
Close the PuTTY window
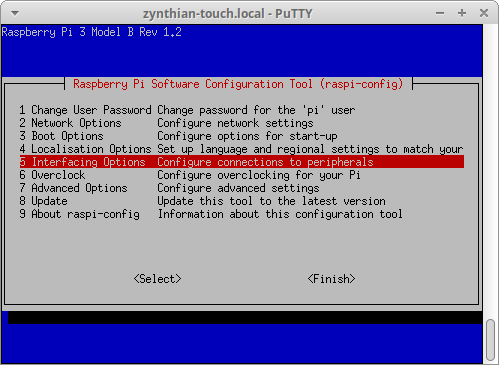484,13
